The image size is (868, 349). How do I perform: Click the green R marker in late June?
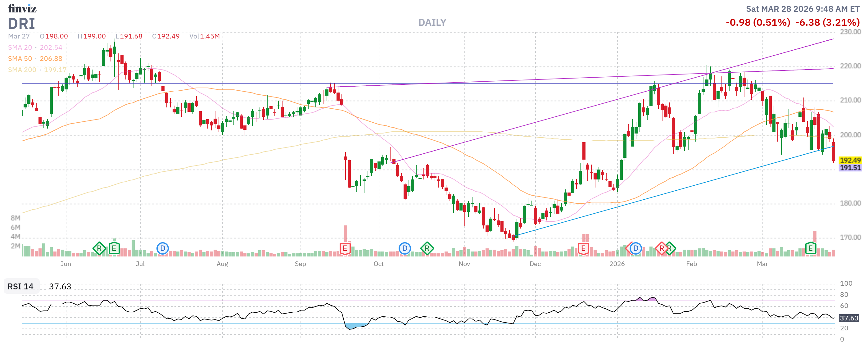[99, 249]
